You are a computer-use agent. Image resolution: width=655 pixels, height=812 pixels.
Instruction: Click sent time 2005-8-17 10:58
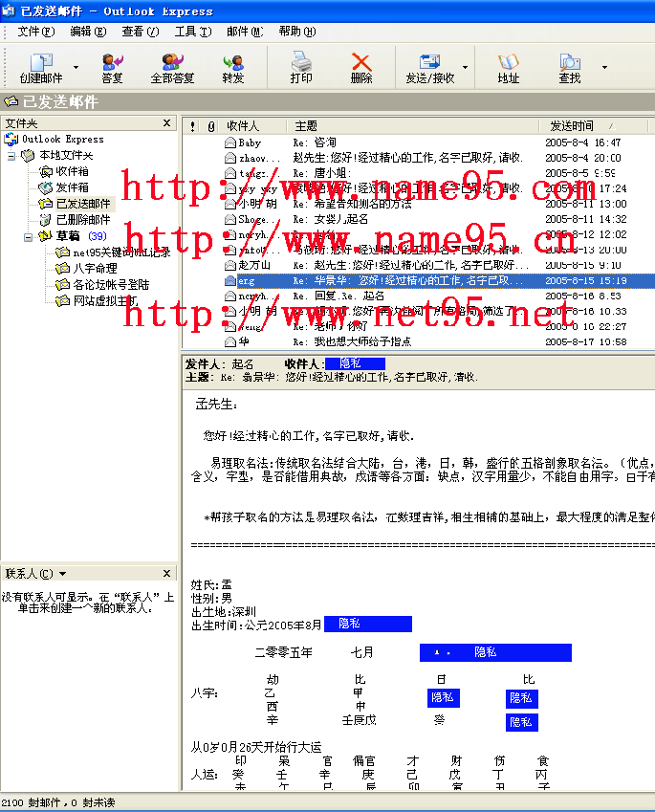point(585,341)
